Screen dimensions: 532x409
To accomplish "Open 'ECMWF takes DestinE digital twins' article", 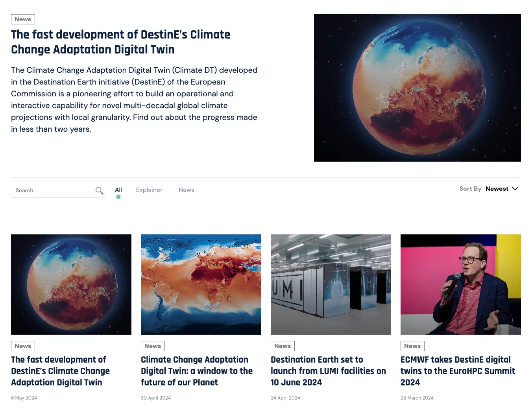I will click(x=458, y=371).
